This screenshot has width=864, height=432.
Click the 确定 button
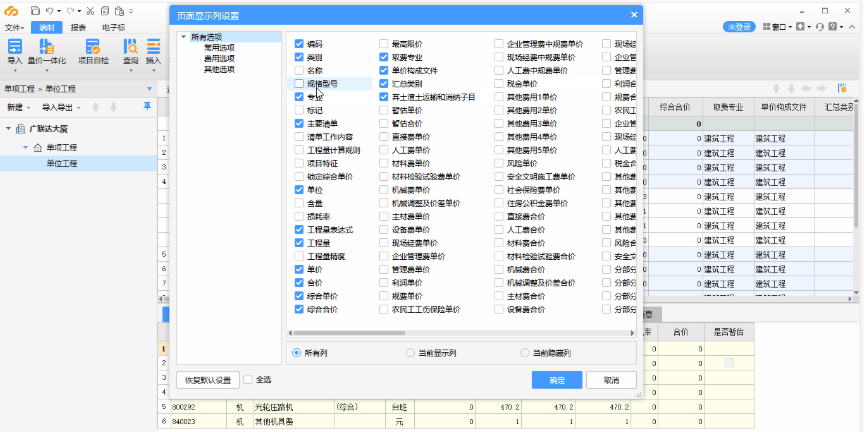tap(557, 380)
